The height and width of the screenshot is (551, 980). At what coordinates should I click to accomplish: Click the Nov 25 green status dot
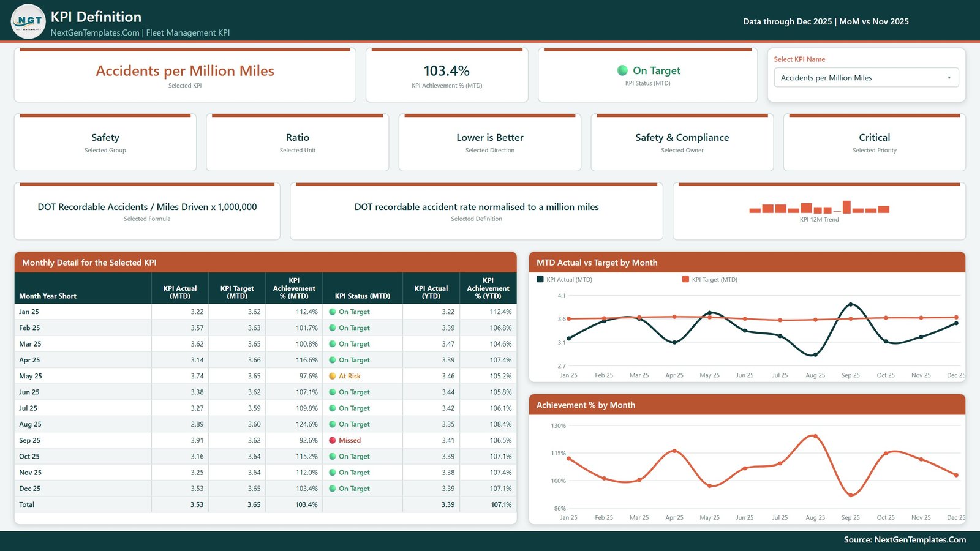click(333, 473)
